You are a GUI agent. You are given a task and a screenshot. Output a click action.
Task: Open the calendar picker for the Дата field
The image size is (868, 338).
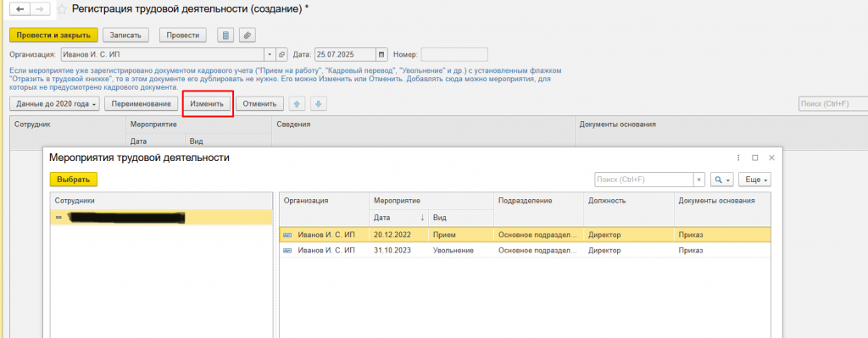pyautogui.click(x=381, y=55)
